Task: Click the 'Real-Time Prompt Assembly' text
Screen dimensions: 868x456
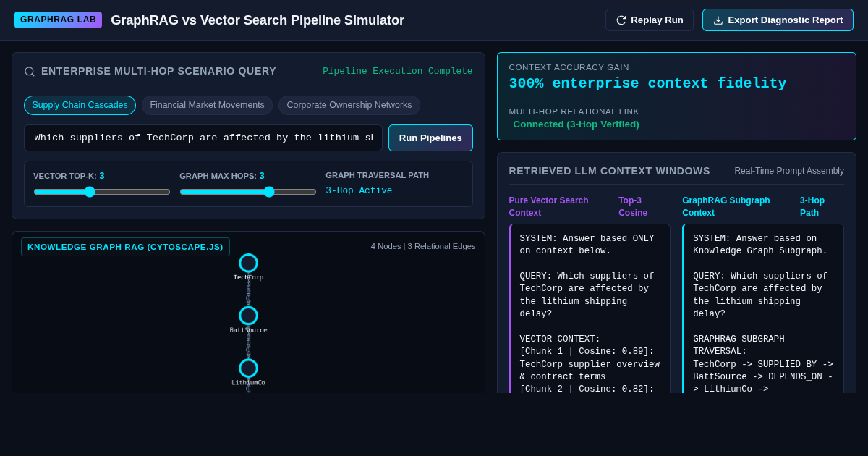Action: (789, 171)
